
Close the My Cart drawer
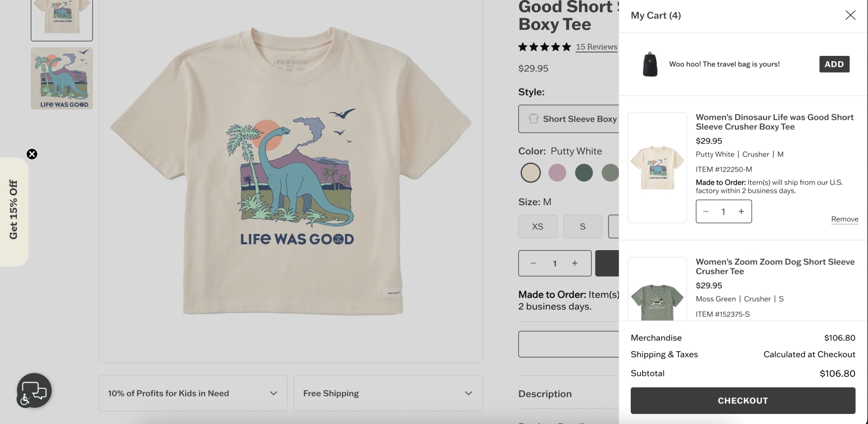(x=851, y=15)
